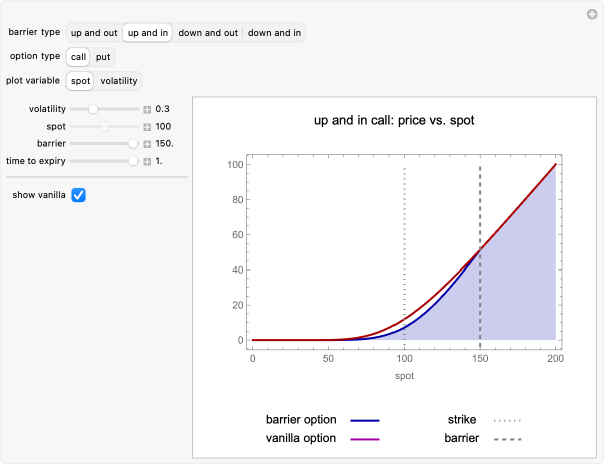Click the volatility slider track
Viewport: 604px width, 465px height.
104,109
